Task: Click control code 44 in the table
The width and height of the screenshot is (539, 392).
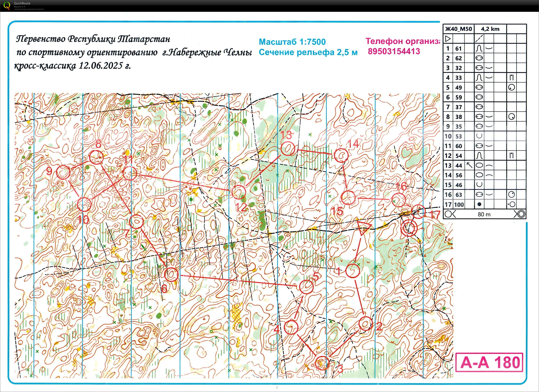Action: point(458,166)
